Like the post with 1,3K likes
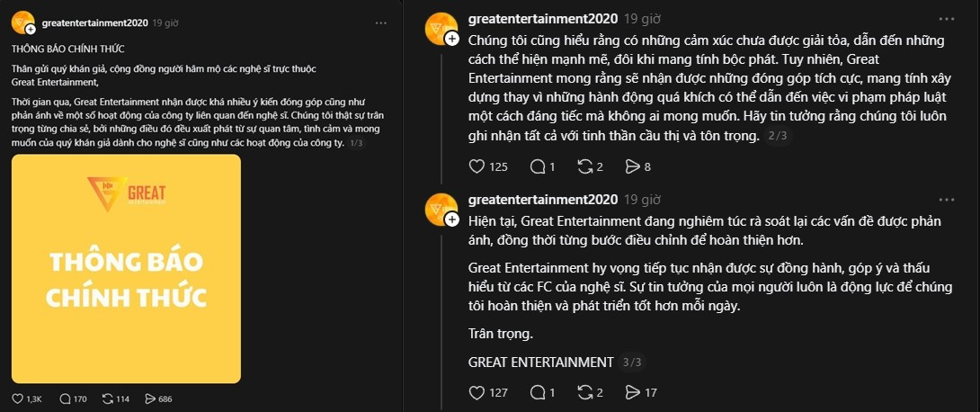This screenshot has width=980, height=412. (x=18, y=398)
